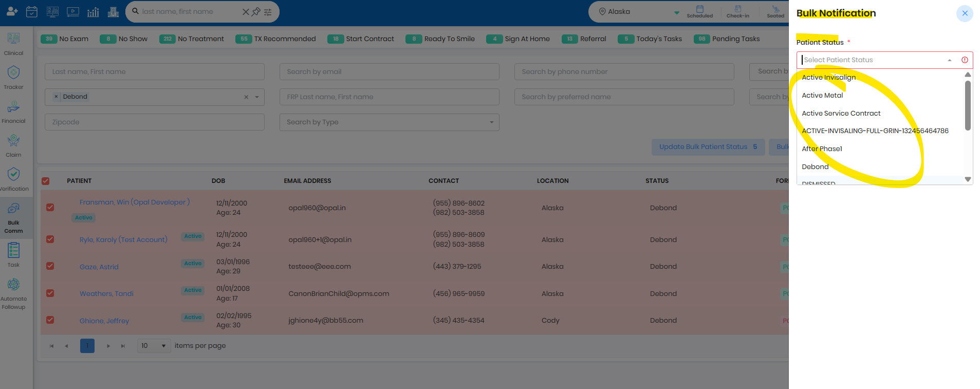
Task: Toggle the select-all patients header checkbox
Action: click(x=46, y=181)
